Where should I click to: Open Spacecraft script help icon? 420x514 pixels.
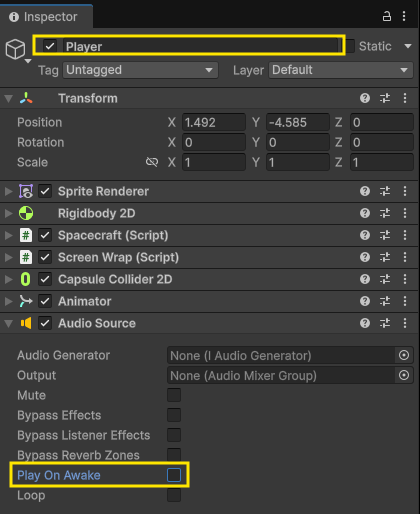tap(365, 235)
